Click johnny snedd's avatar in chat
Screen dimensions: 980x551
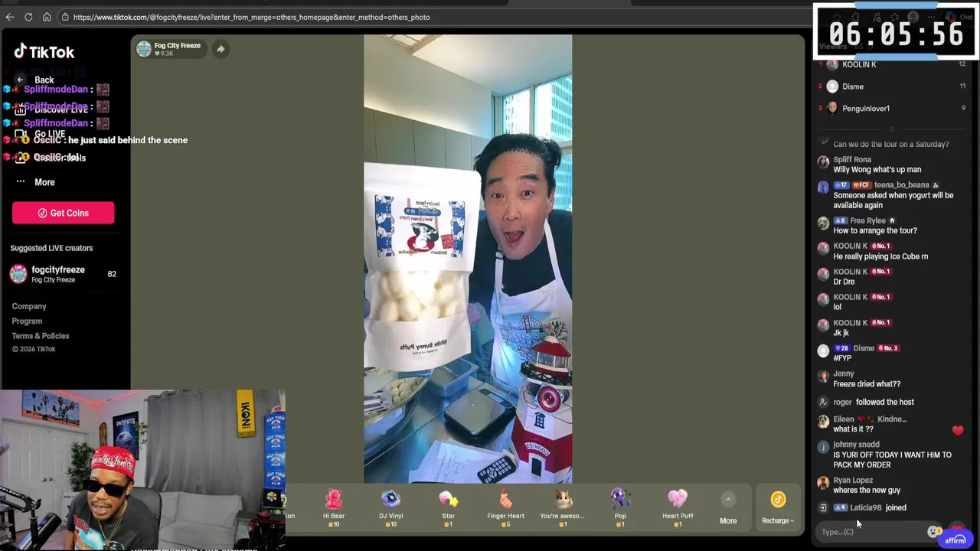click(x=823, y=448)
